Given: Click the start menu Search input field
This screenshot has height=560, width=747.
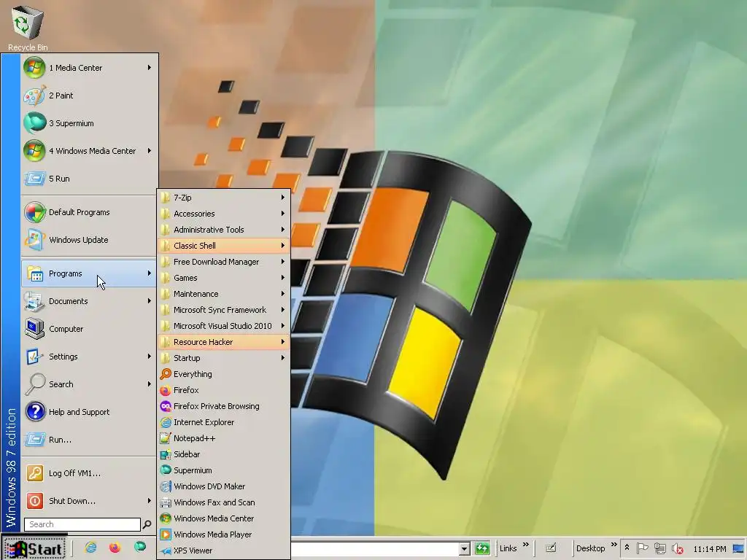Looking at the screenshot, I should [x=82, y=524].
